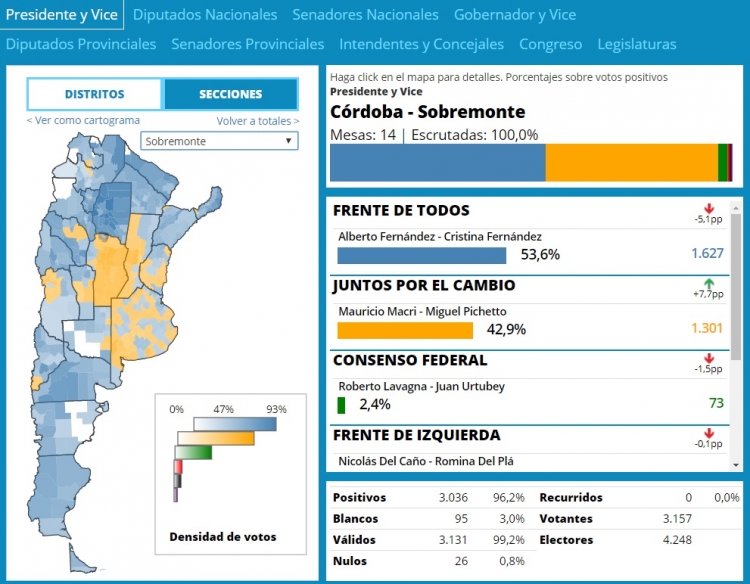Open the Legislaturas tab
This screenshot has height=584, width=750.
click(637, 44)
